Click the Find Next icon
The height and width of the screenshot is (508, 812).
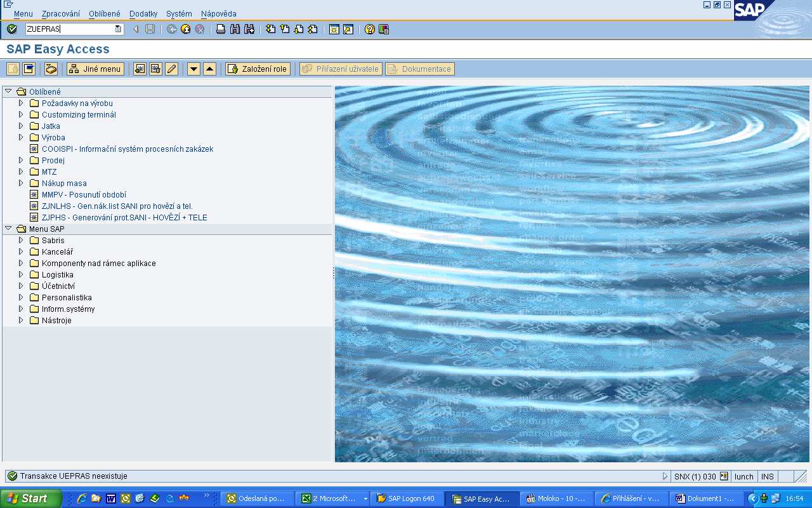tap(249, 29)
